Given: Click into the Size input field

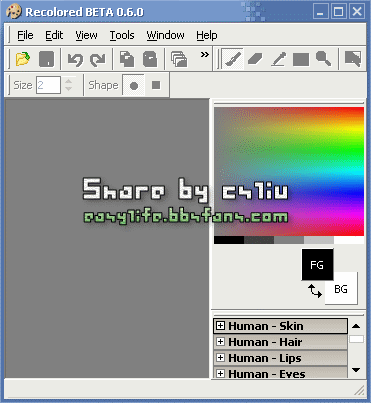Looking at the screenshot, I should pyautogui.click(x=48, y=85).
